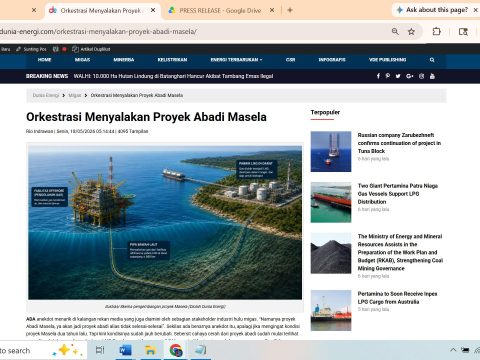480x360 pixels.
Task: Open the Pinterest social icon
Action: pyautogui.click(x=388, y=76)
